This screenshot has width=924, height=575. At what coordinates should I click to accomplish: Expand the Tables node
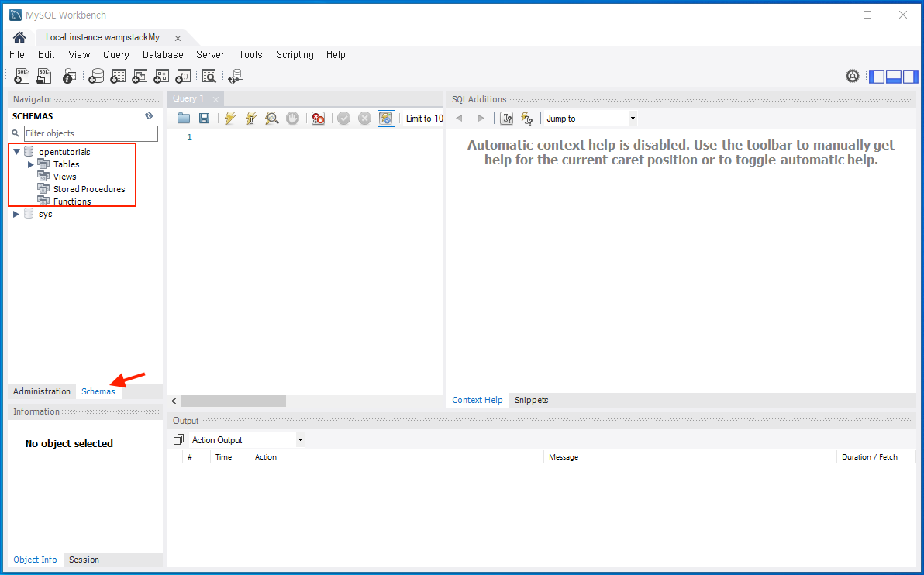coord(31,164)
